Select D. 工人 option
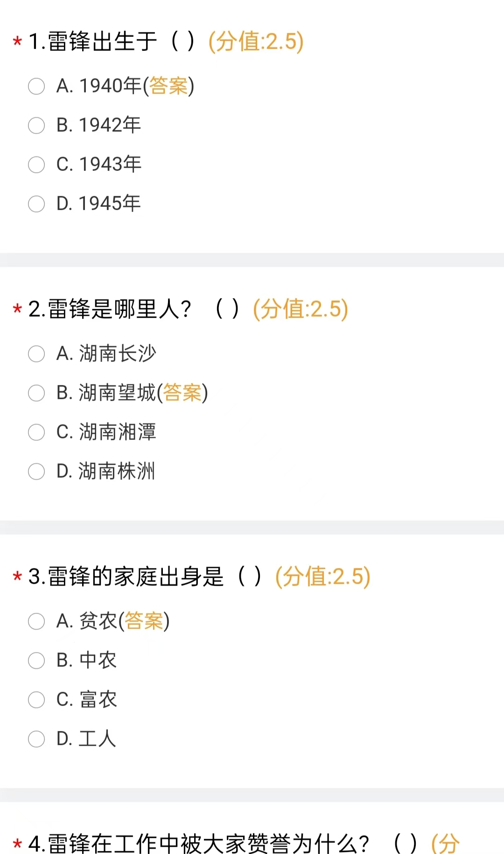504x854 pixels. click(x=36, y=739)
